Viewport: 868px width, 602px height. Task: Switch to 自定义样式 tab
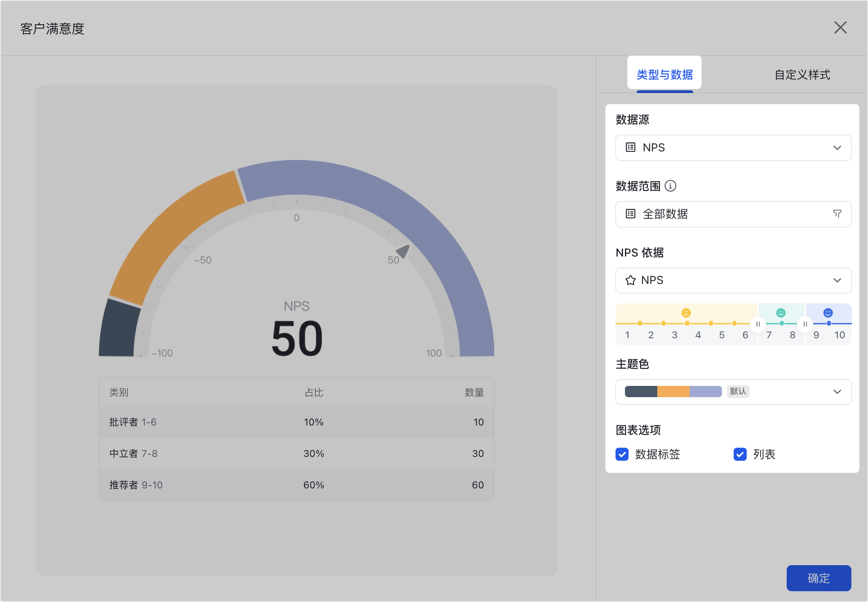tap(802, 75)
